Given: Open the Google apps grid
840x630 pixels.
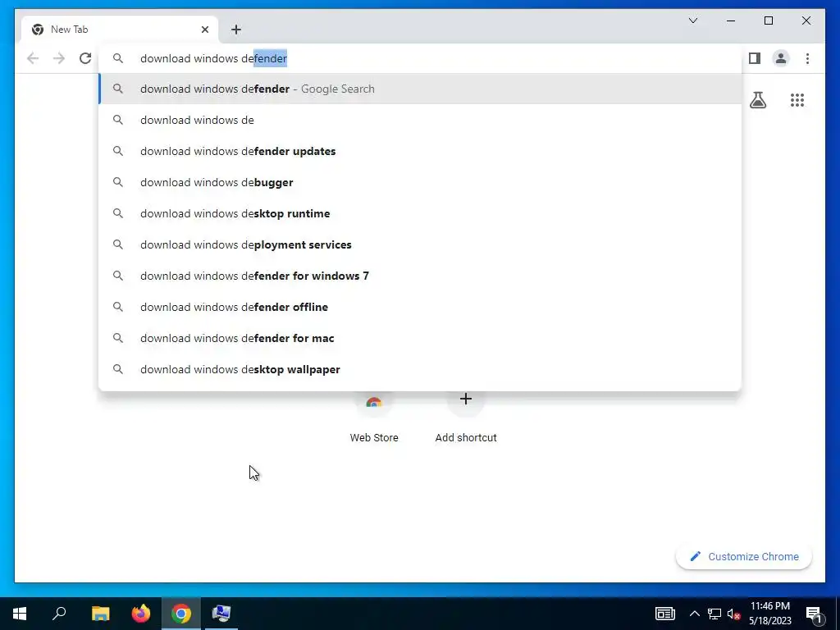Looking at the screenshot, I should 797,100.
